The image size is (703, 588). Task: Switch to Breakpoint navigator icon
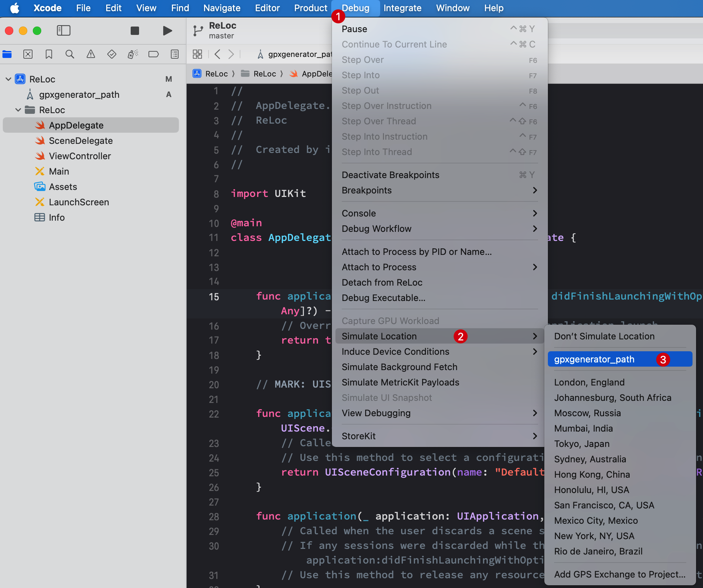click(x=153, y=54)
